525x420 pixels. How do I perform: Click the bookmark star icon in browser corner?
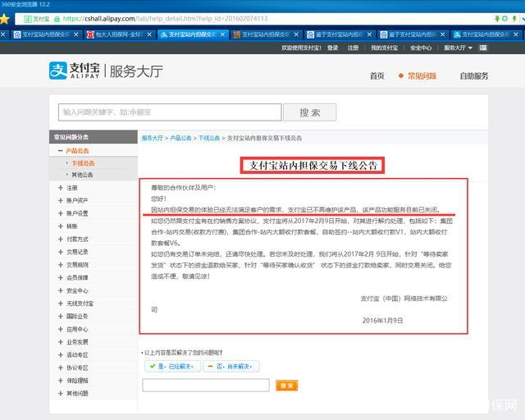click(5, 18)
